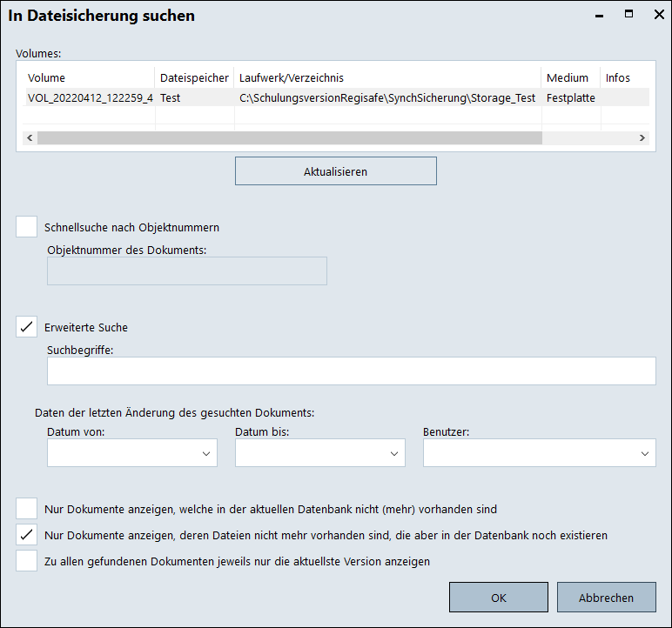The height and width of the screenshot is (628, 672).
Task: Enable showing only the aktuellste Version
Action: click(27, 561)
